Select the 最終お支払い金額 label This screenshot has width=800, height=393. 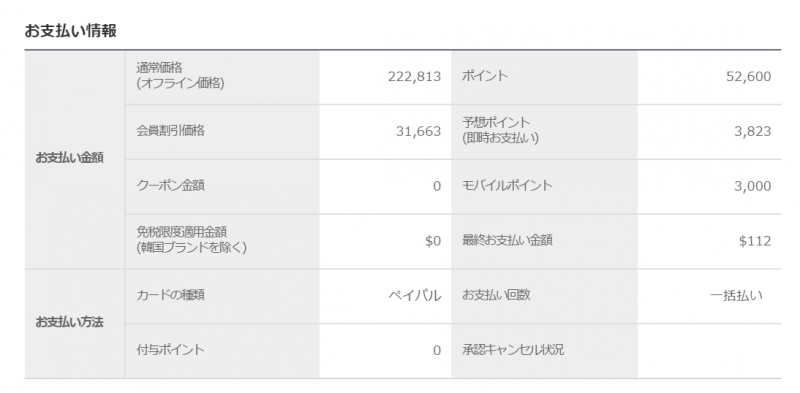507,240
